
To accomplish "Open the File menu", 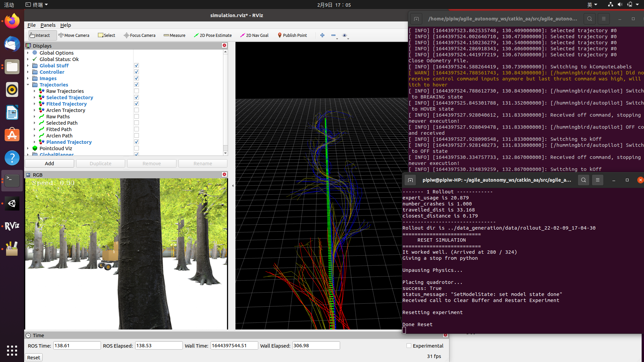I will [32, 25].
